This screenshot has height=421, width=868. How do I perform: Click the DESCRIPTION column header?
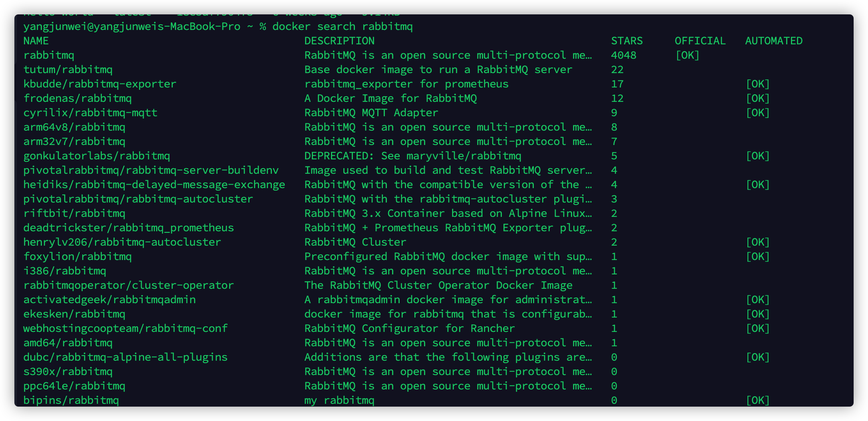pos(339,41)
